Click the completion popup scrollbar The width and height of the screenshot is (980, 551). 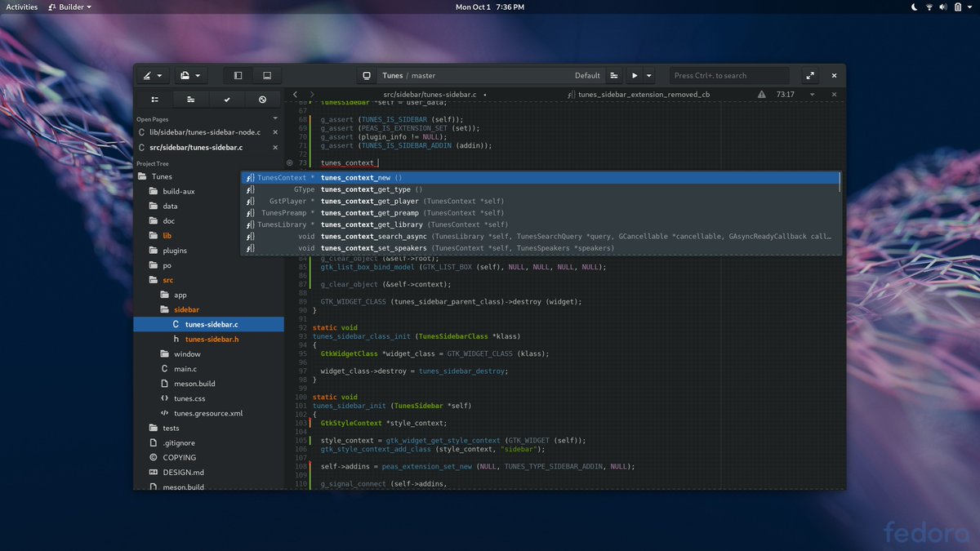click(840, 182)
